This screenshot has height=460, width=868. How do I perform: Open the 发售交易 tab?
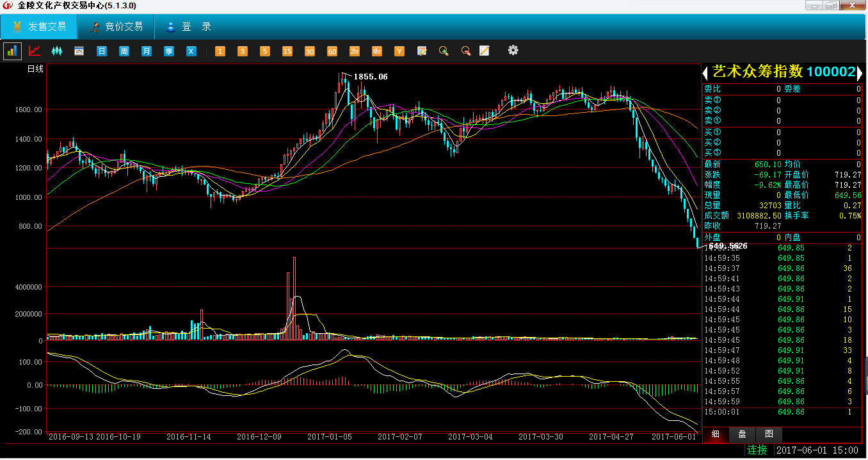39,27
